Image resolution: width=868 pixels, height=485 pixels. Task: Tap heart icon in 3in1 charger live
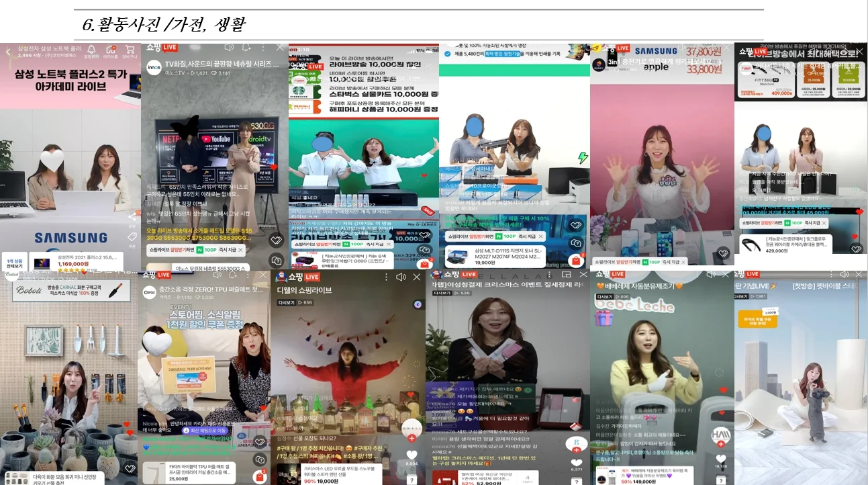723,253
